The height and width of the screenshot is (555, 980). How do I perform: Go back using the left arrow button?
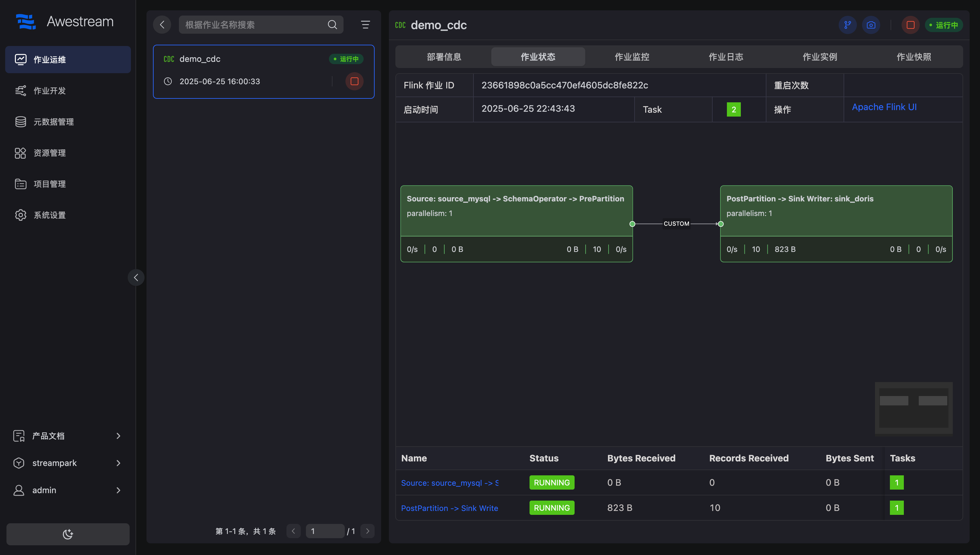tap(162, 25)
